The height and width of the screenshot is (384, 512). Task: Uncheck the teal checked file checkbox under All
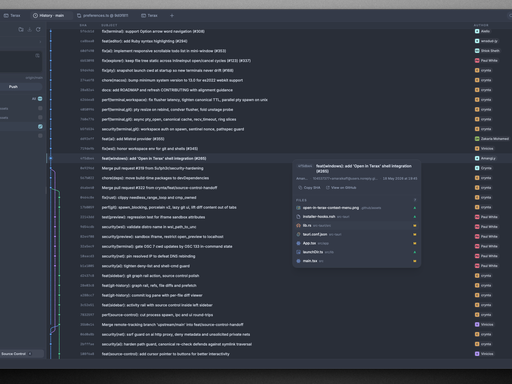pyautogui.click(x=40, y=127)
